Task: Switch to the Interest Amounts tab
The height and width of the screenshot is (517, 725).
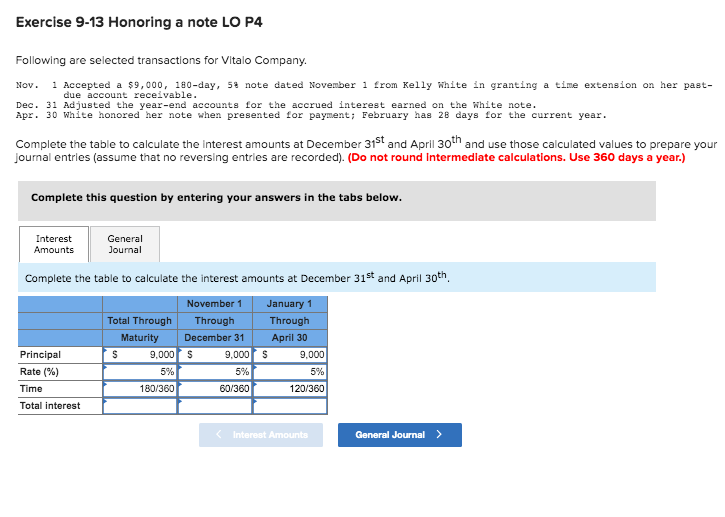Action: pos(54,244)
